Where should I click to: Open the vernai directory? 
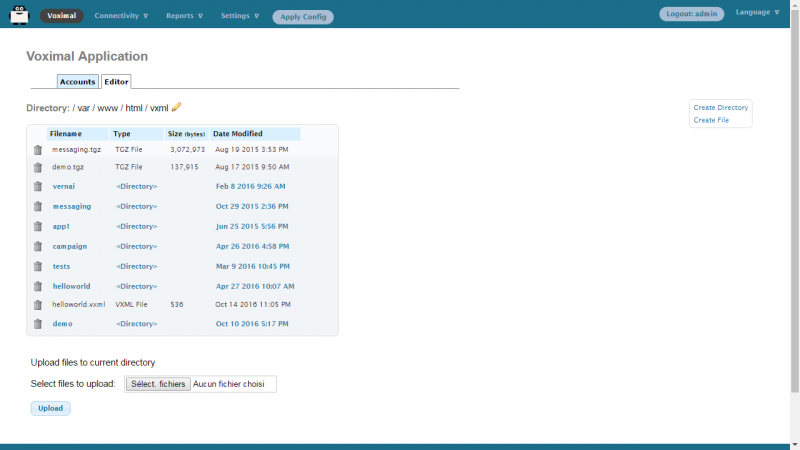tap(64, 186)
